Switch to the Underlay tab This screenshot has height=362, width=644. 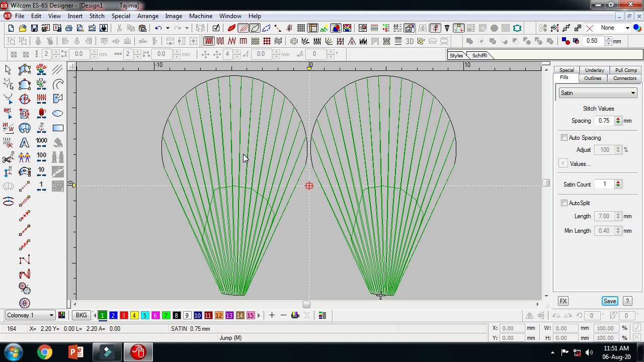594,70
